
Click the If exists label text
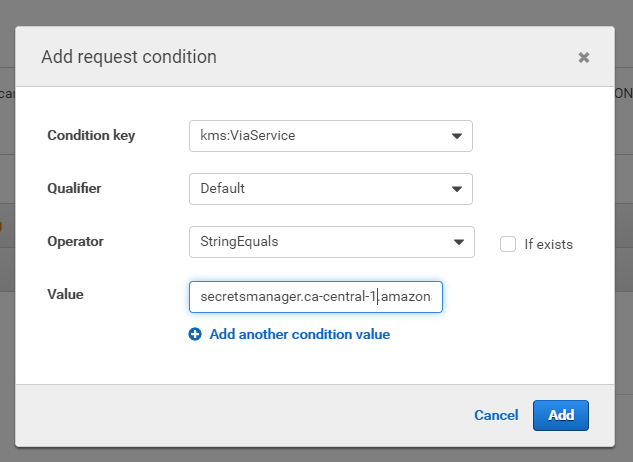[548, 244]
